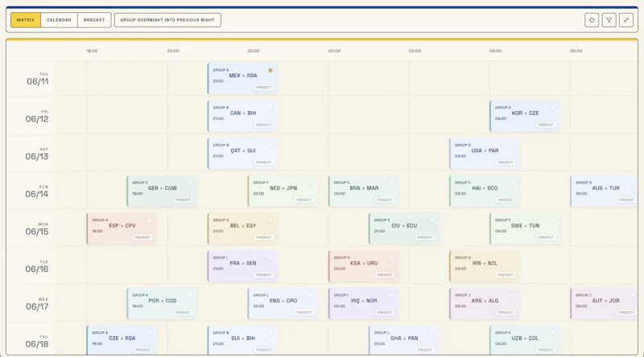
Task: Star the CAN v BIH match
Action: point(270,108)
